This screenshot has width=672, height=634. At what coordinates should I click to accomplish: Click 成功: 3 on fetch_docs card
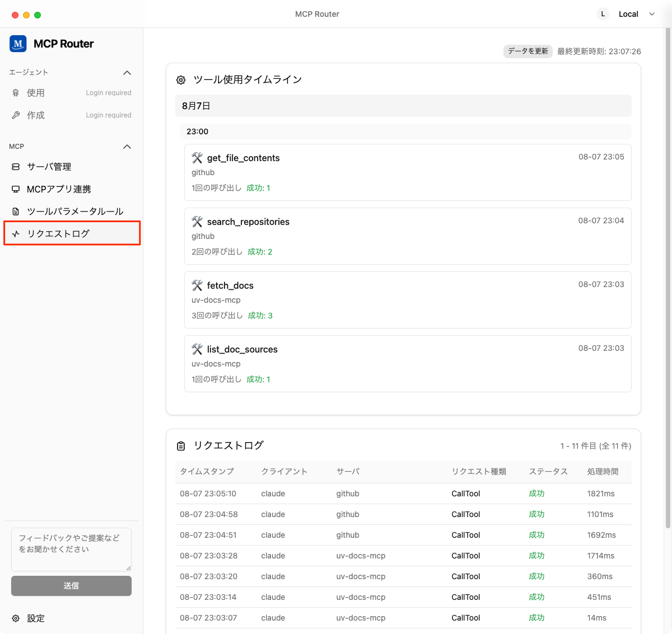coord(260,316)
